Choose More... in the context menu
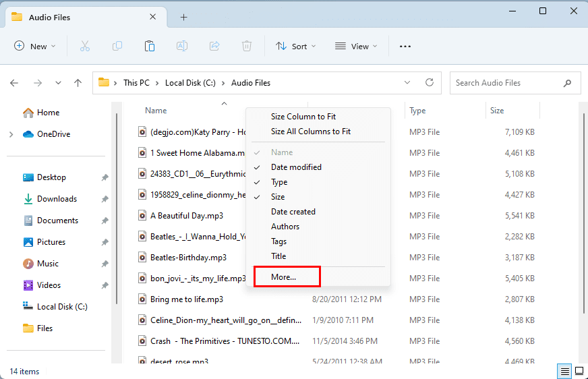 (x=284, y=276)
